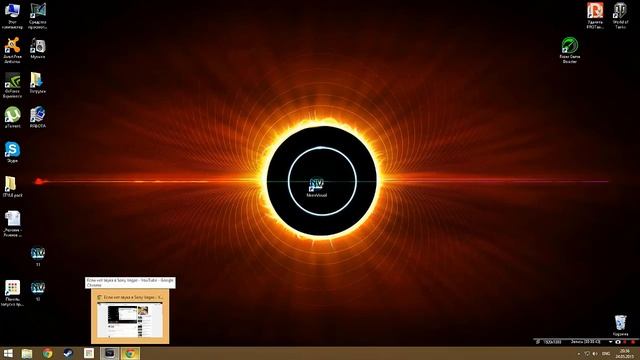640x360 pixels.
Task: Open the Avast Free Antivirus shortcut
Action: pyautogui.click(x=12, y=50)
